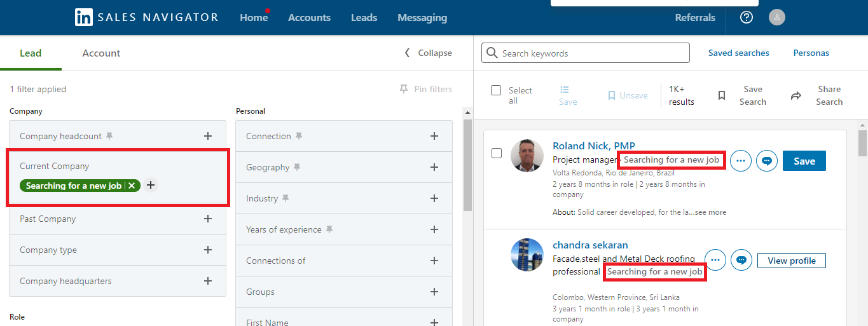This screenshot has height=326, width=868.
Task: Open Messaging in the top navigation
Action: (422, 18)
